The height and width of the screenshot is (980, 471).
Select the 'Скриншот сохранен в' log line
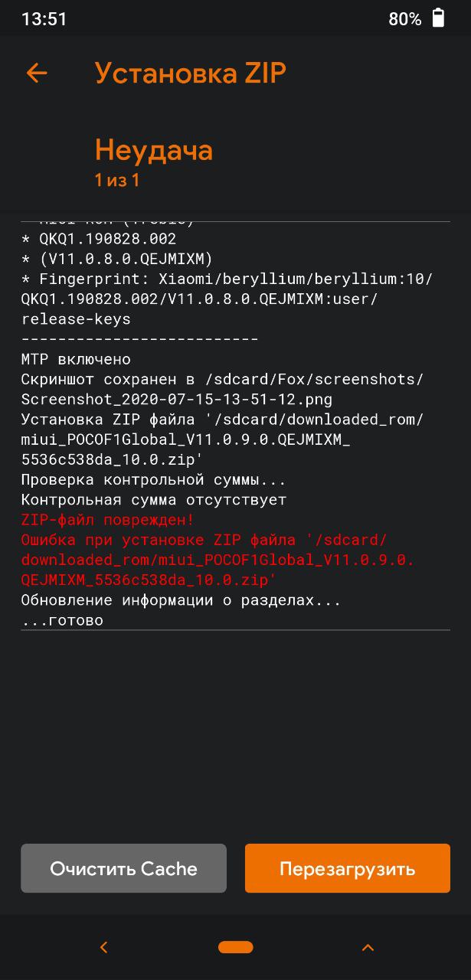(221, 379)
